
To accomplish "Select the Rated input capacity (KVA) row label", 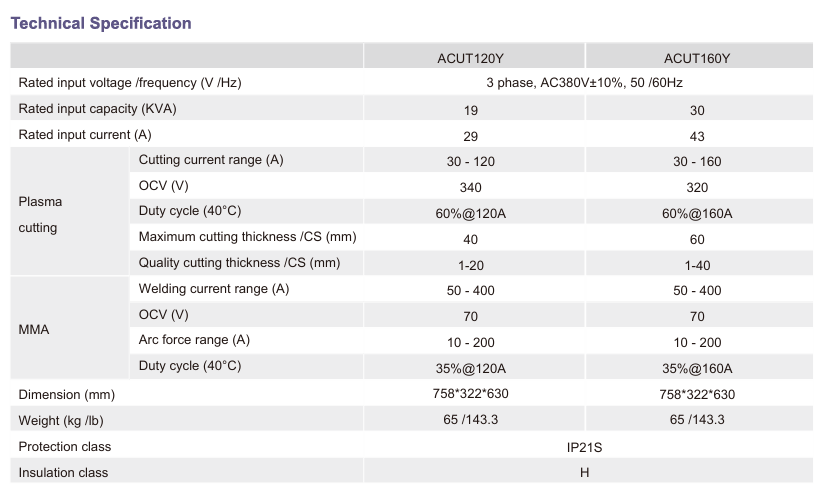I will 98,109.
